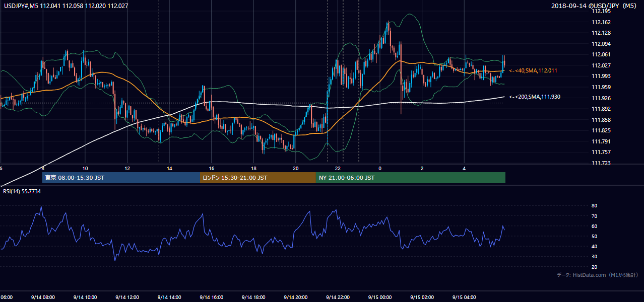
Task: Click hour tick 18 under the price chart
Action: point(253,168)
